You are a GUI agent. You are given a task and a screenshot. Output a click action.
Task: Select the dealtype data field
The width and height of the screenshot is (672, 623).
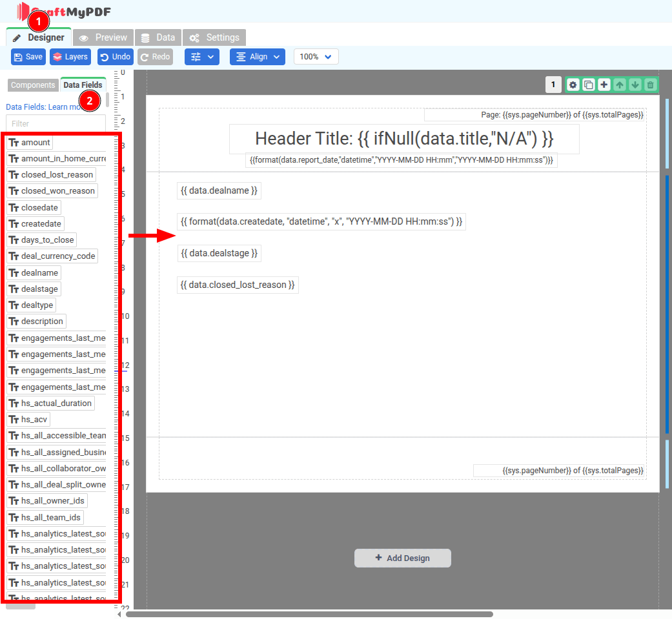31,305
